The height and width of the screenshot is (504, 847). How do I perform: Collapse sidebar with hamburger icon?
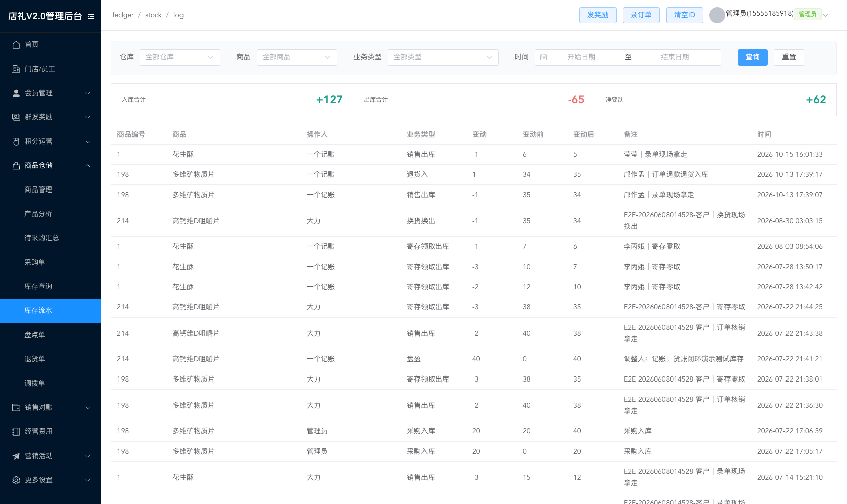point(91,16)
